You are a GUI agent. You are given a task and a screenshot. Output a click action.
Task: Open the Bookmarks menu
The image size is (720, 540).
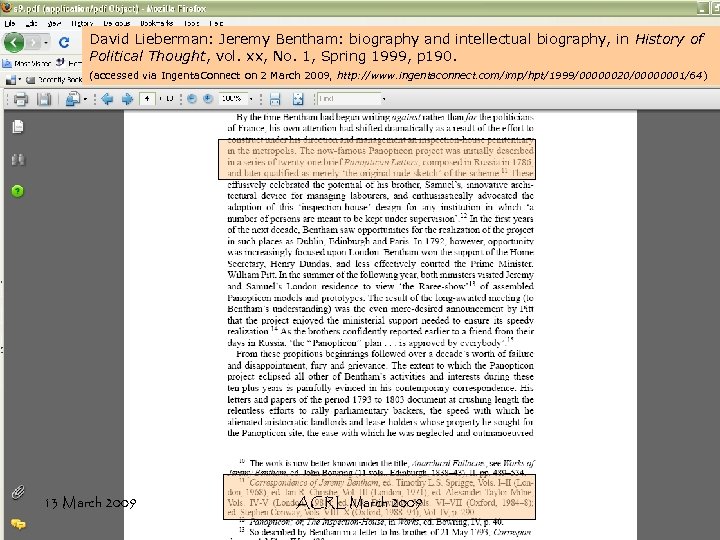(157, 23)
